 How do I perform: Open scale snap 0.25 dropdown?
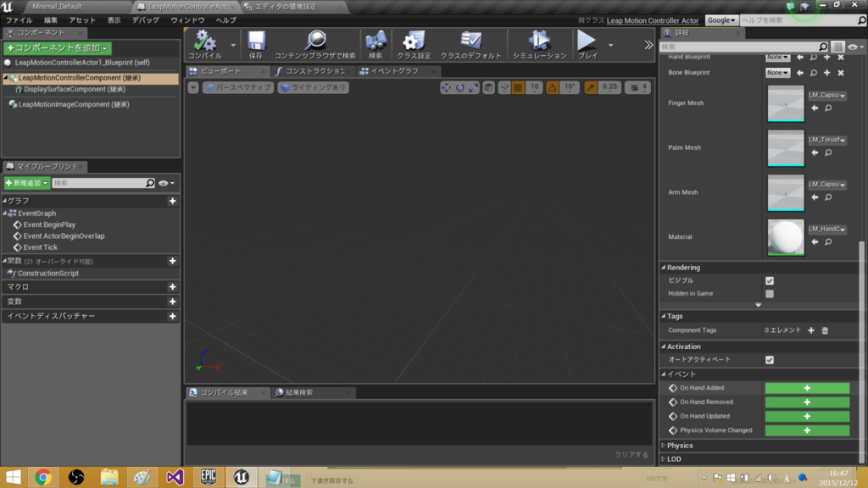(x=609, y=87)
